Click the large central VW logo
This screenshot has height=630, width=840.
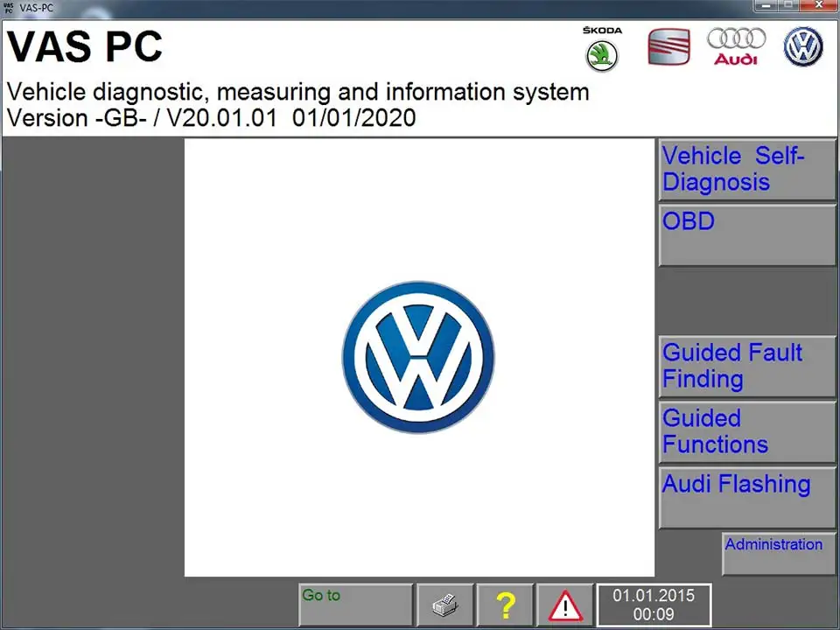click(417, 357)
